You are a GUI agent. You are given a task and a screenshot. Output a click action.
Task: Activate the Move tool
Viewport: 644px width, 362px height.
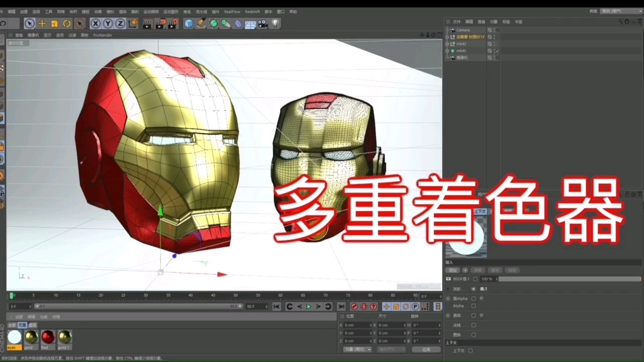point(42,24)
